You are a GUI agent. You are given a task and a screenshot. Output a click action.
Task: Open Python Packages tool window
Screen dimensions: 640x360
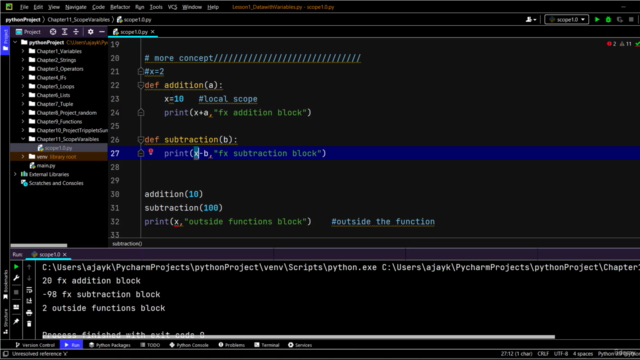pyautogui.click(x=110, y=345)
